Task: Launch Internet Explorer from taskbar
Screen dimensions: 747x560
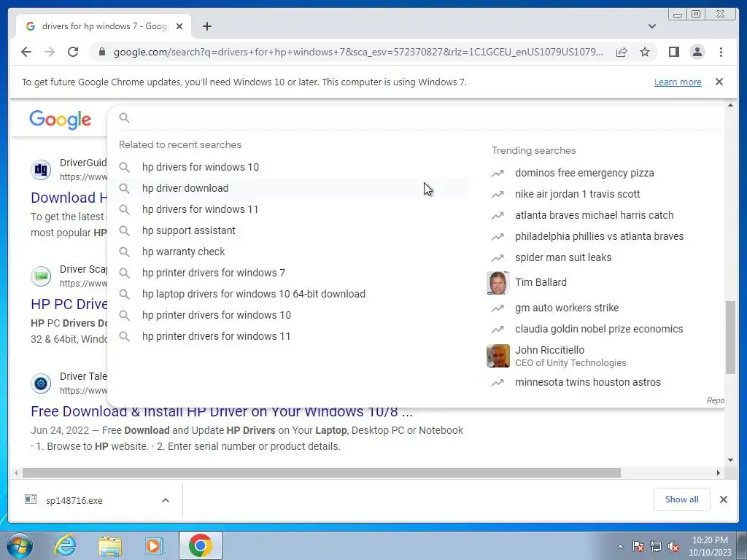Action: (x=65, y=545)
